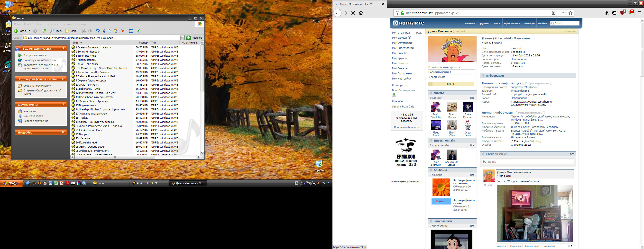The width and height of the screenshot is (644, 249).
Task: Click the Написать wall post field
Action: pos(528,162)
